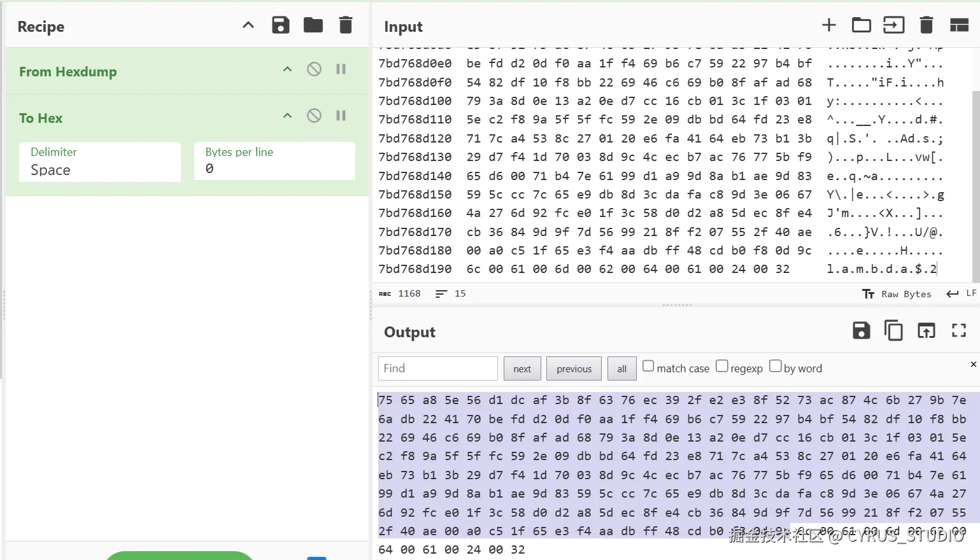Clear input with trash icon
Viewport: 980px width, 560px height.
click(927, 25)
